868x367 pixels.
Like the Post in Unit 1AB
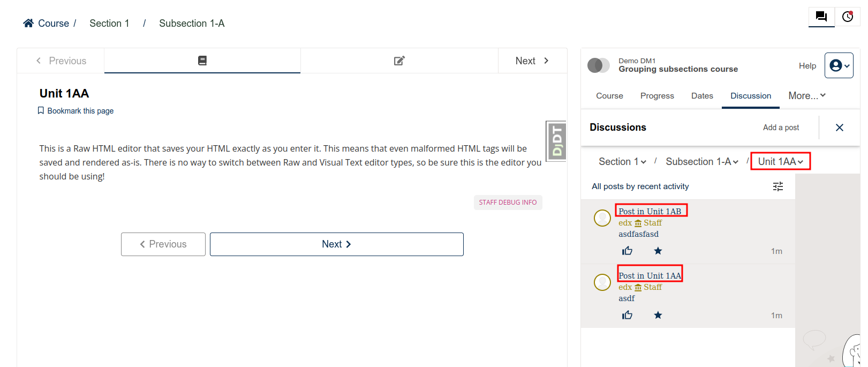(627, 251)
